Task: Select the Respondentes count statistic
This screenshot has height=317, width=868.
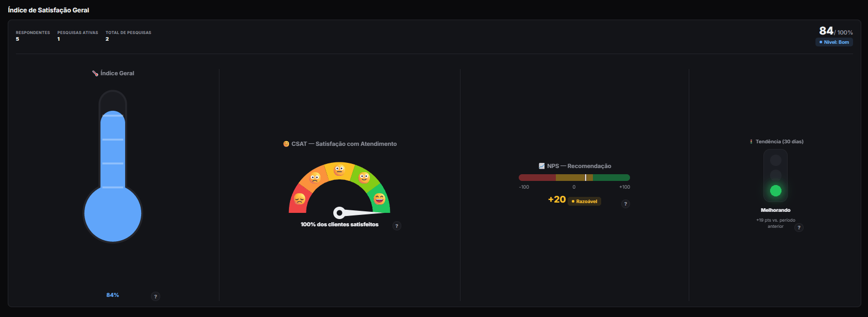Action: pyautogui.click(x=33, y=36)
